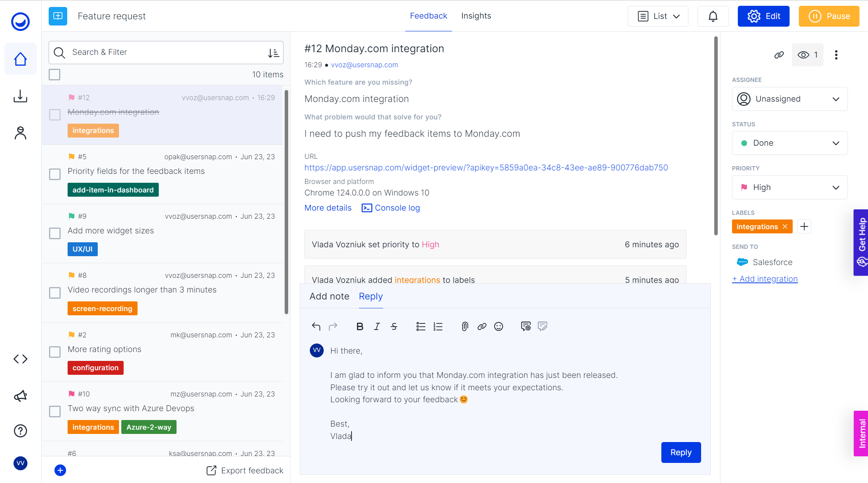
Task: Click the detail pane scrollbar
Action: [x=716, y=135]
